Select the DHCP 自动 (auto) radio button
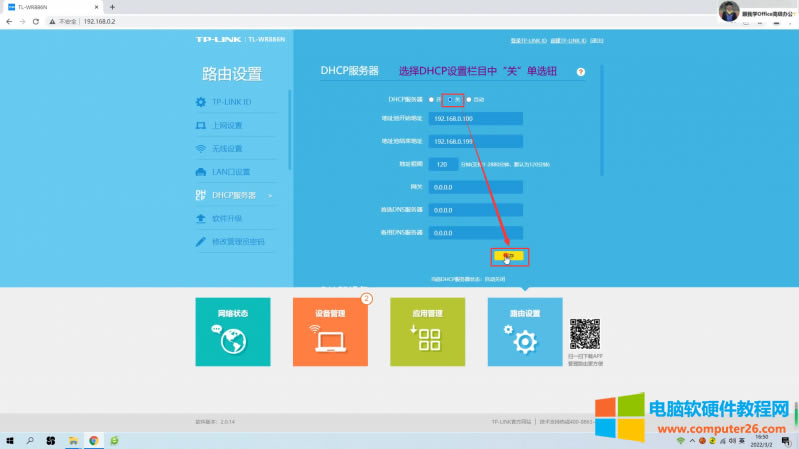The image size is (799, 449). 469,100
